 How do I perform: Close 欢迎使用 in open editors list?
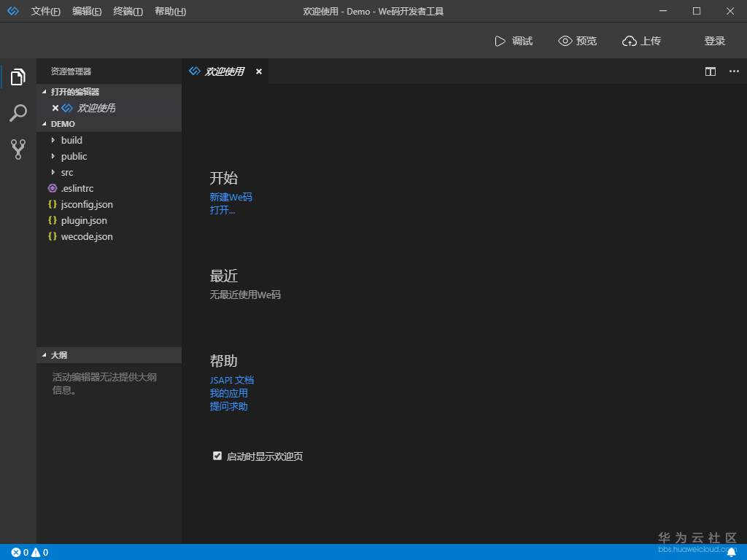point(55,108)
